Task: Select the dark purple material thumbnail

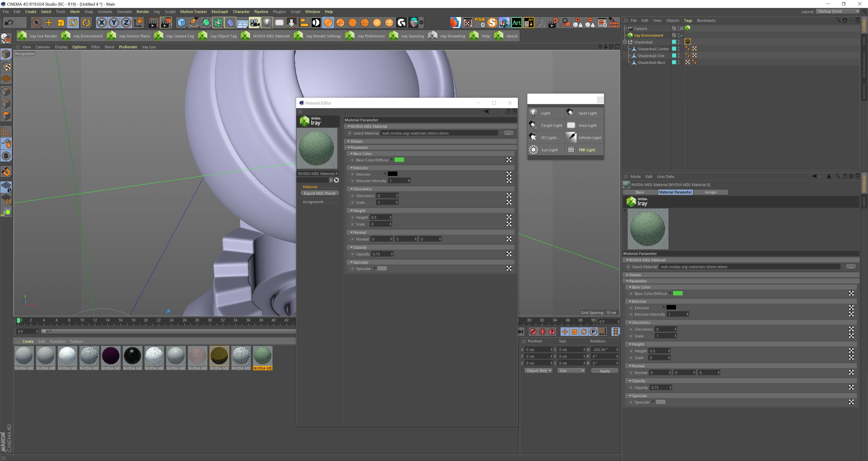Action: pos(111,356)
